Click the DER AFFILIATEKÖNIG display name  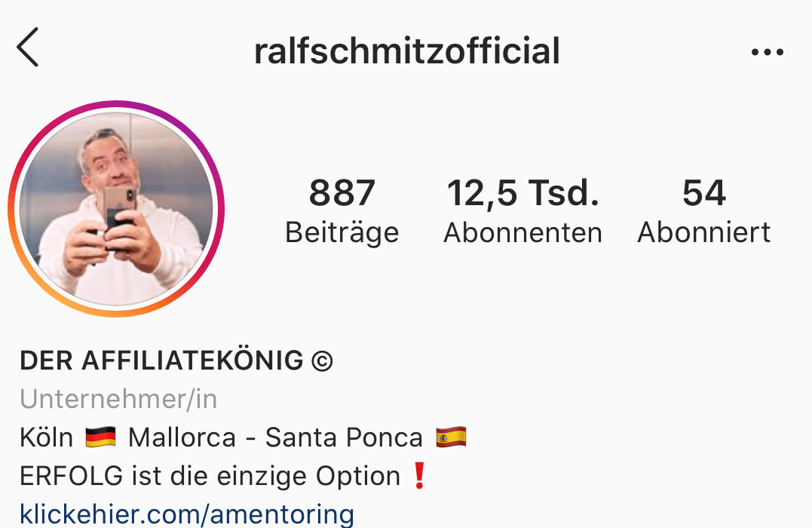(x=161, y=360)
